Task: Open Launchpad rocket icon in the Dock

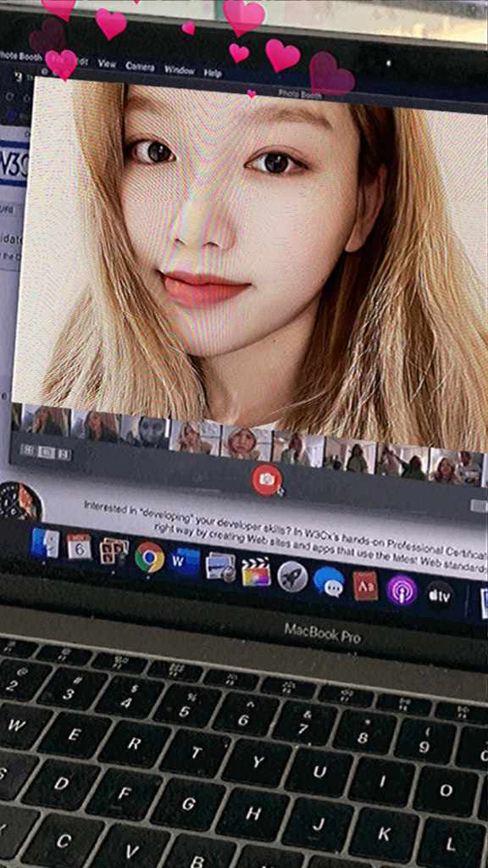Action: coord(292,576)
